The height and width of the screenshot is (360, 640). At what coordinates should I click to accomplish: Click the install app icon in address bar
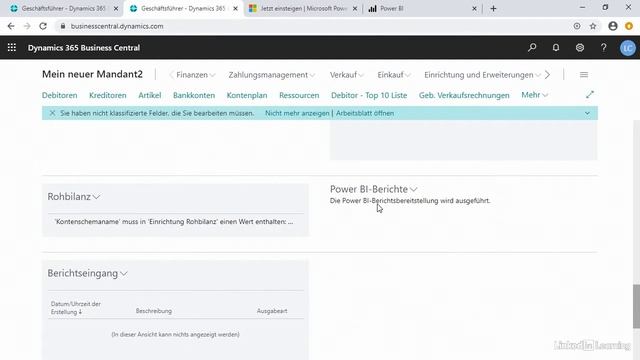[x=577, y=26]
